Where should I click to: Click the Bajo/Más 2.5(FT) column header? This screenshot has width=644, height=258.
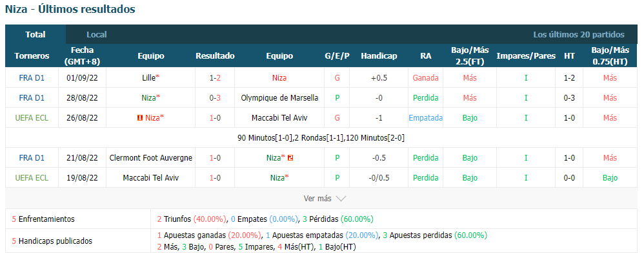pyautogui.click(x=470, y=56)
